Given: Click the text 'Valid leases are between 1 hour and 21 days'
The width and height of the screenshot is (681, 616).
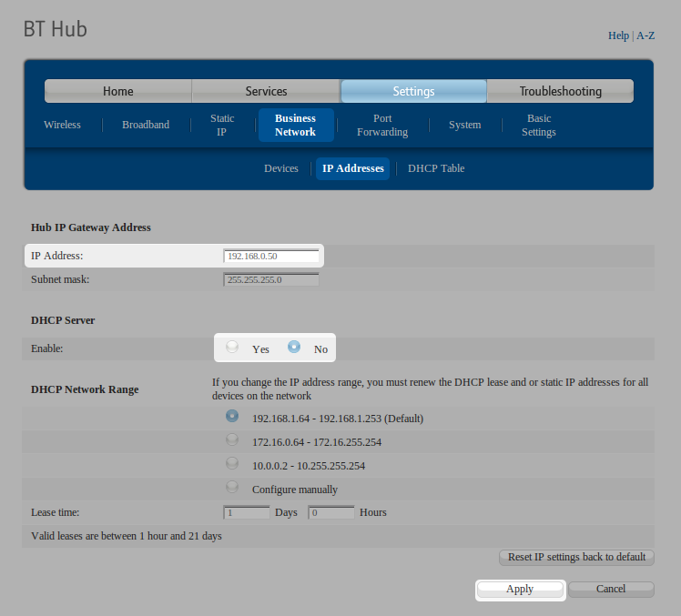Looking at the screenshot, I should (x=127, y=536).
